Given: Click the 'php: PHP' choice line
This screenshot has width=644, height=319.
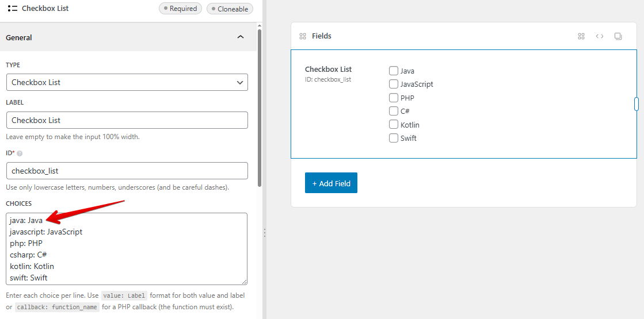Looking at the screenshot, I should 26,243.
